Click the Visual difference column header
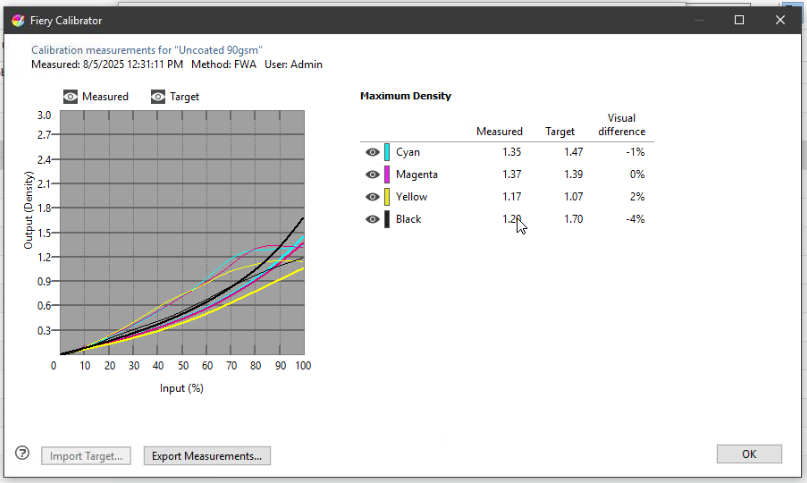807x483 pixels. pyautogui.click(x=622, y=125)
